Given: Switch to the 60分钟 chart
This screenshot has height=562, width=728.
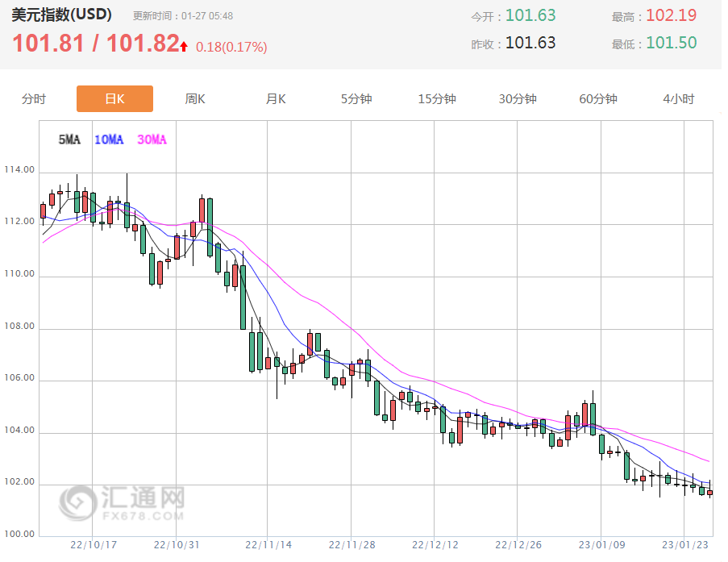Looking at the screenshot, I should tap(598, 99).
